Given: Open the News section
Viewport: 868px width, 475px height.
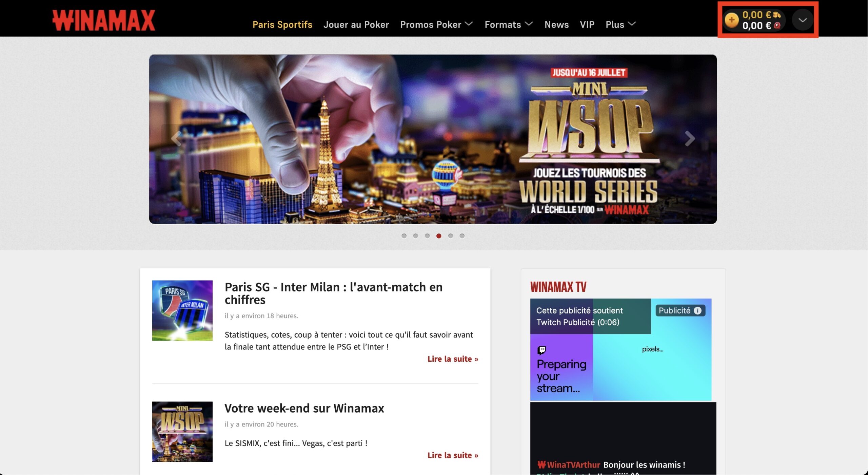Looking at the screenshot, I should tap(556, 24).
